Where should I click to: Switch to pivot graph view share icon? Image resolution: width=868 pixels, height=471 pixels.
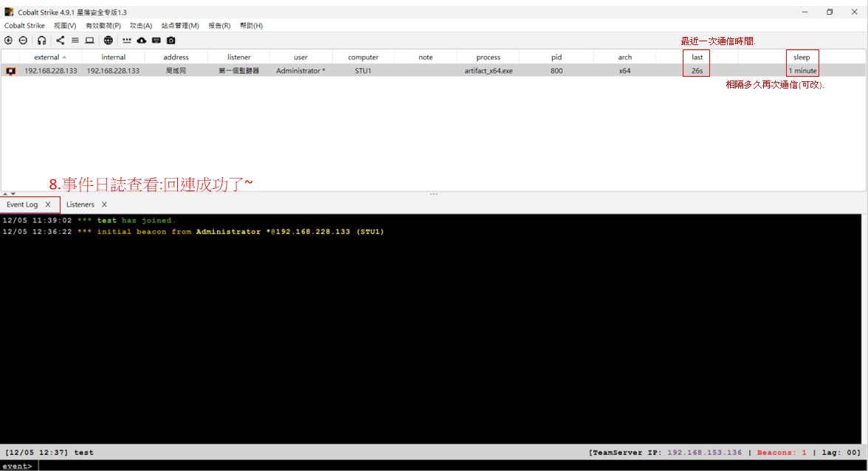61,41
